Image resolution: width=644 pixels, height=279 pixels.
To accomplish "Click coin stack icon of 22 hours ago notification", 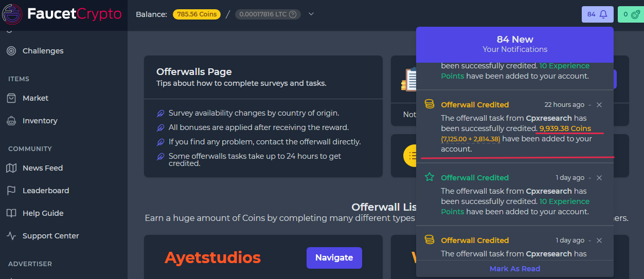I will (x=430, y=104).
